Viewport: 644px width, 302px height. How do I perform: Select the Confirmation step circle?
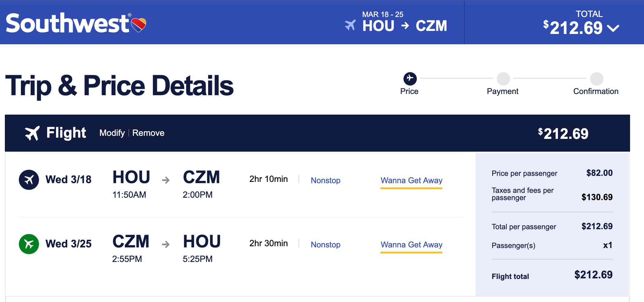(596, 79)
